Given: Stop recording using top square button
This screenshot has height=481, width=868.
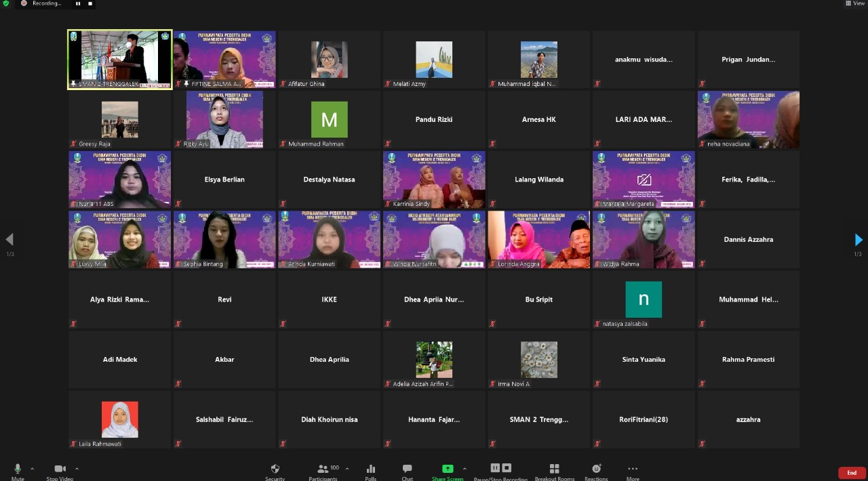Looking at the screenshot, I should pyautogui.click(x=90, y=3).
